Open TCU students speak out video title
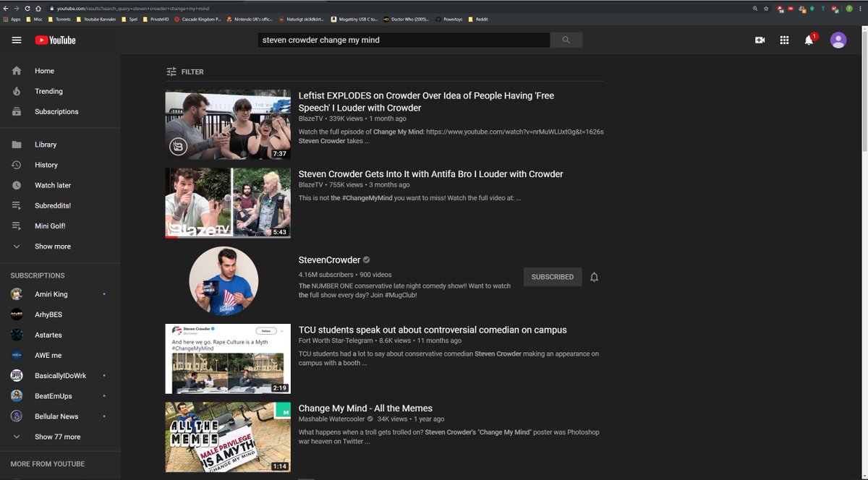 coord(433,330)
